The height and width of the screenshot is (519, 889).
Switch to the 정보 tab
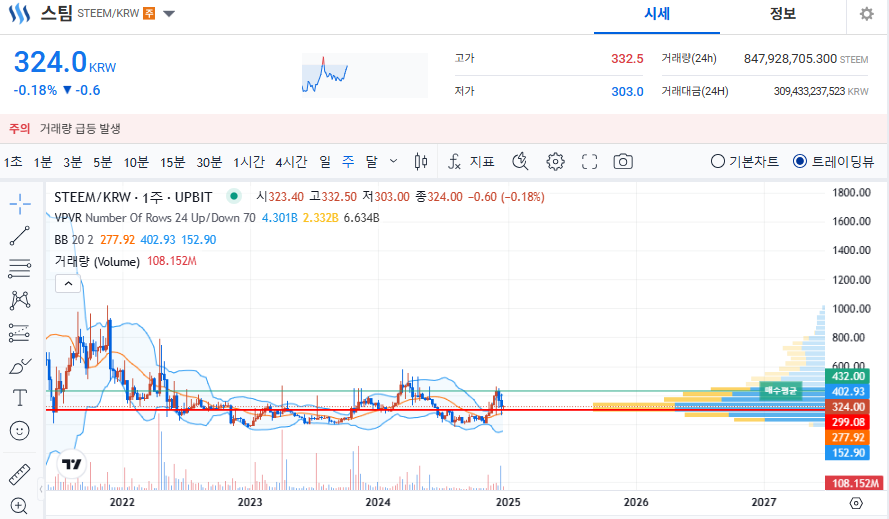[x=783, y=14]
